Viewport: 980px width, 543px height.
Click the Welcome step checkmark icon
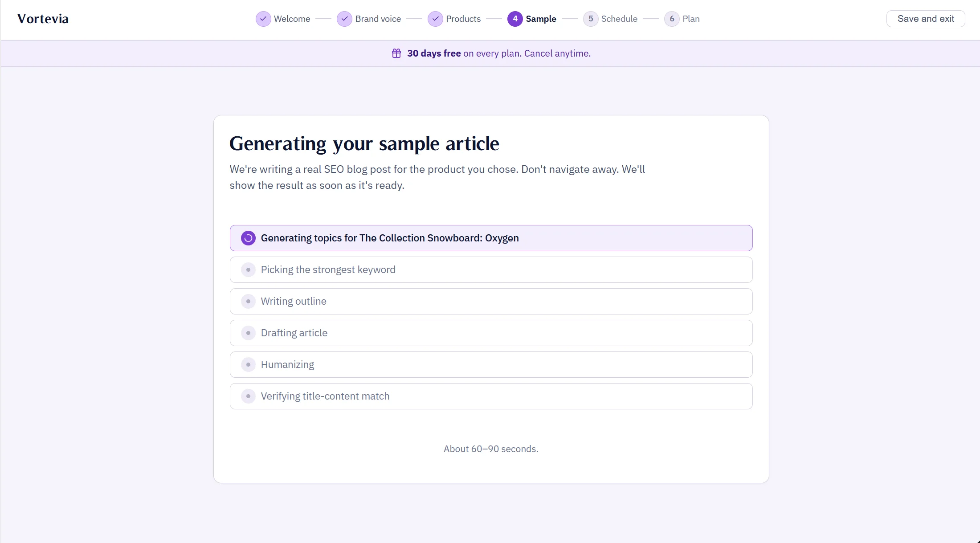263,19
